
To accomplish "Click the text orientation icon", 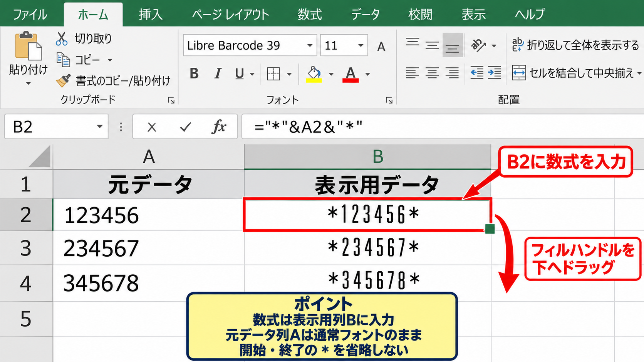I will [x=478, y=45].
